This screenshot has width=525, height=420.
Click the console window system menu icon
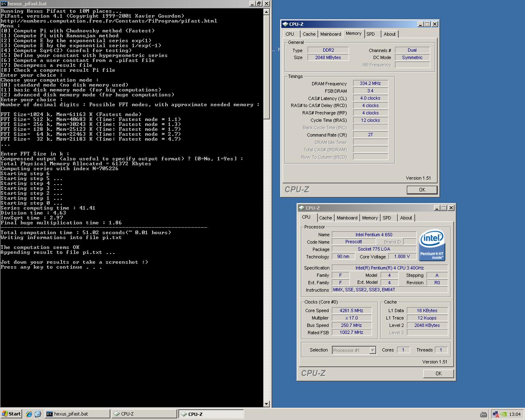click(x=4, y=3)
